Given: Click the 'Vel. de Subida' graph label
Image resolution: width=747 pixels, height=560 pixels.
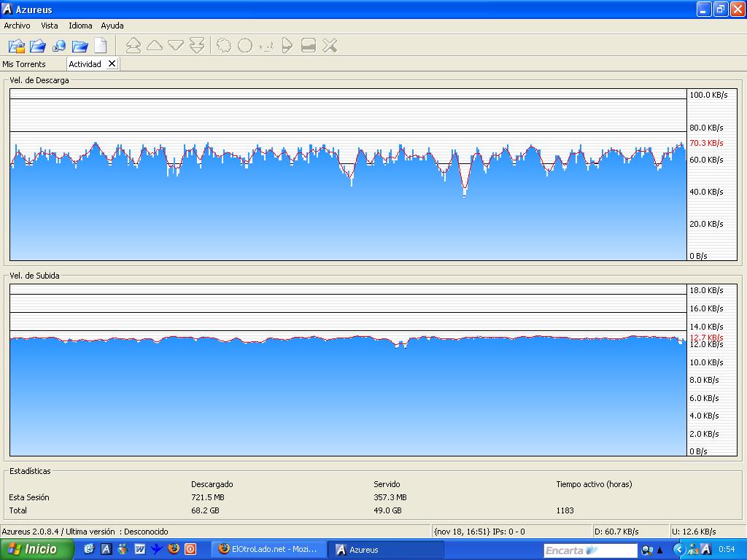Looking at the screenshot, I should click(34, 276).
